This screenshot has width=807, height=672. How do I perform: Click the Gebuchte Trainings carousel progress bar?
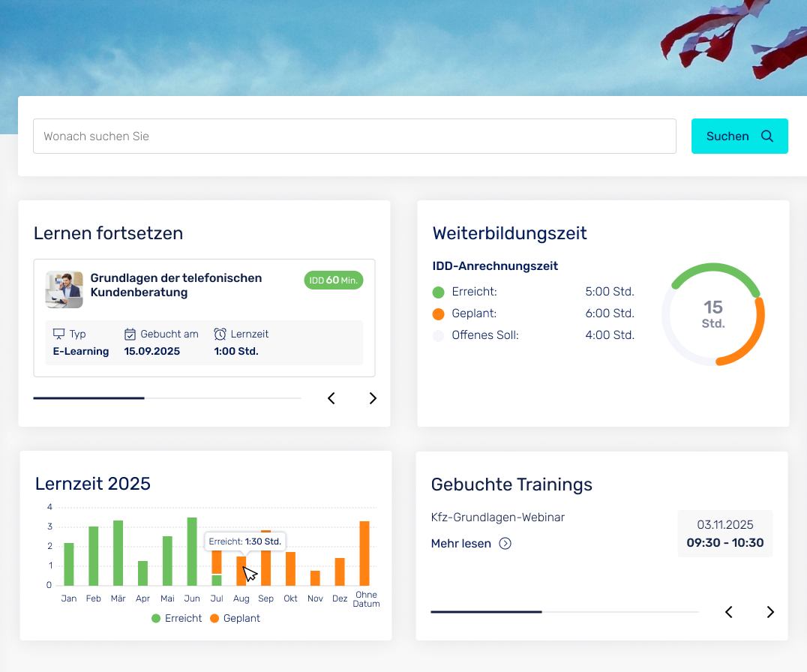(x=564, y=612)
